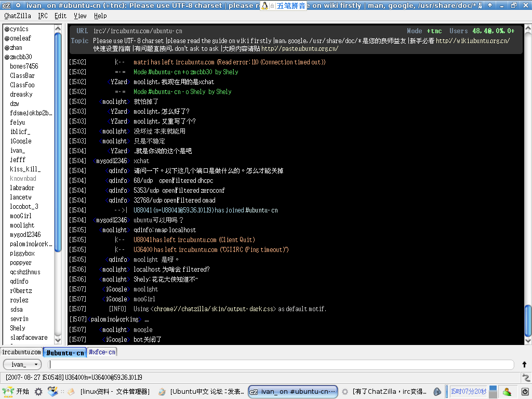Click the chat output scrollbar thumb
The height and width of the screenshot is (399, 532).
528,320
